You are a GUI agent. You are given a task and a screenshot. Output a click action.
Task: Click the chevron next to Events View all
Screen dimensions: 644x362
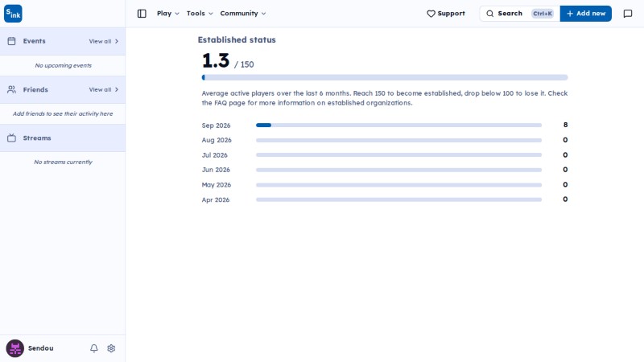coord(117,42)
